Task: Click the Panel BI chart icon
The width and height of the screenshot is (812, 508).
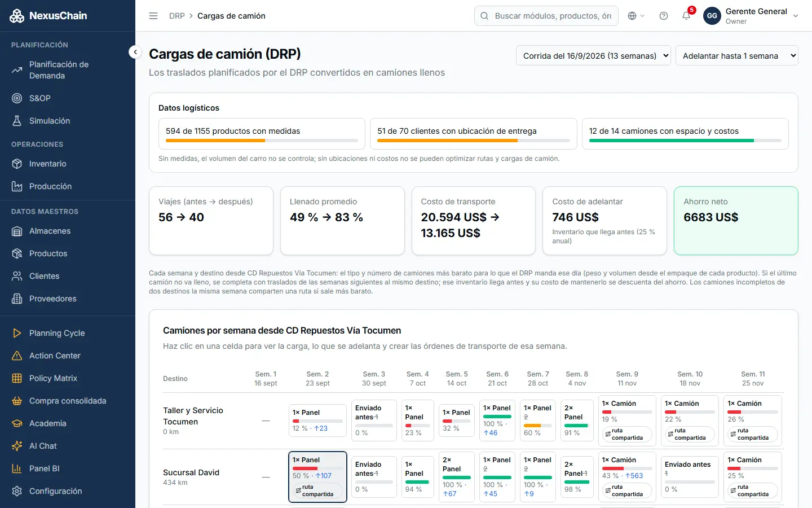Action: (x=17, y=468)
